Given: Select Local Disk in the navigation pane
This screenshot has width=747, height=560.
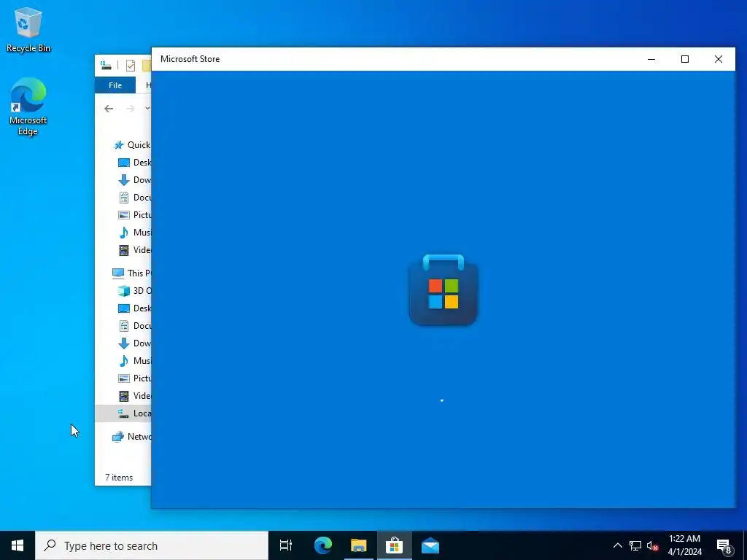Looking at the screenshot, I should [x=123, y=413].
